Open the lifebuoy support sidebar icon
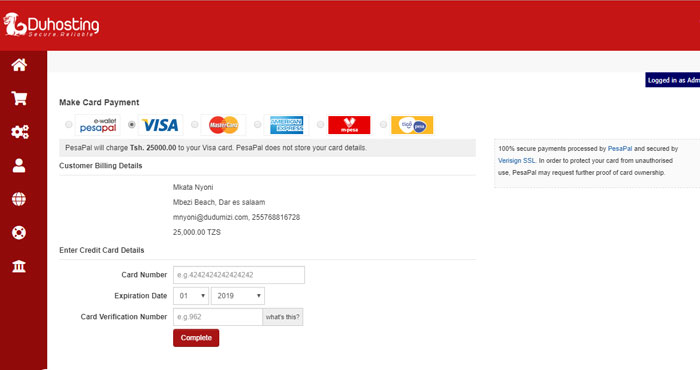 (x=19, y=233)
